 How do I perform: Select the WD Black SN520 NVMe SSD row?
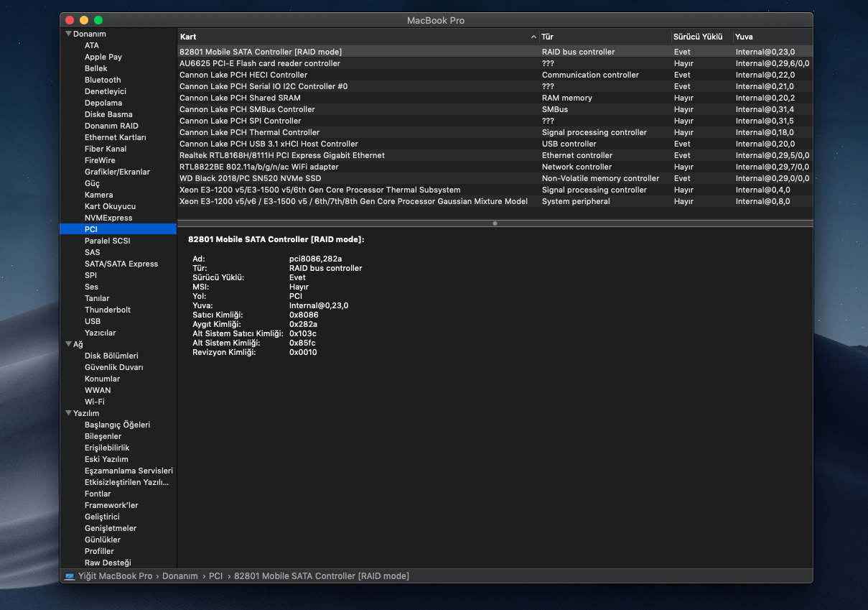tap(495, 178)
